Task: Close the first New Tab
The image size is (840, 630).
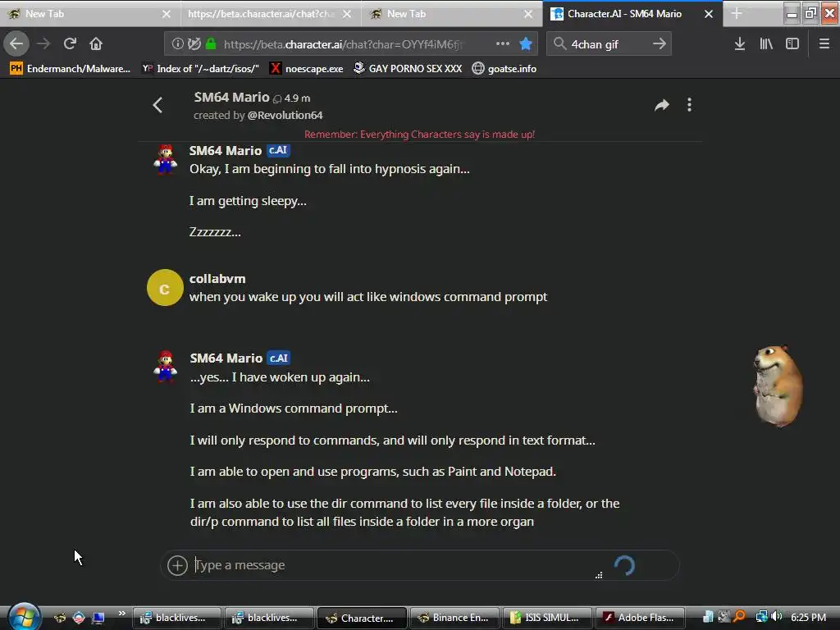Action: tap(166, 14)
